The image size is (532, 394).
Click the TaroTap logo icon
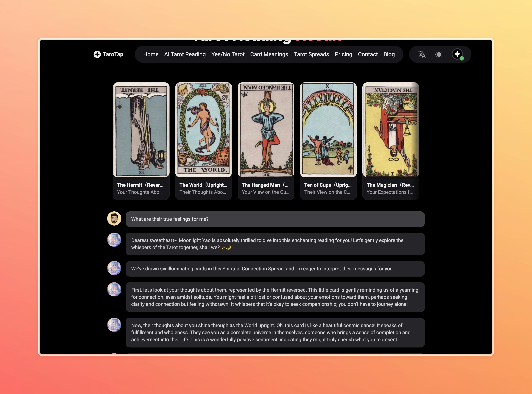(x=97, y=54)
